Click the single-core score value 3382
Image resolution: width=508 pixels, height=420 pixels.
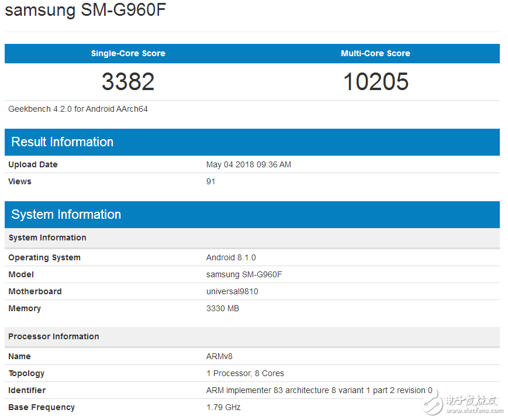[x=128, y=81]
